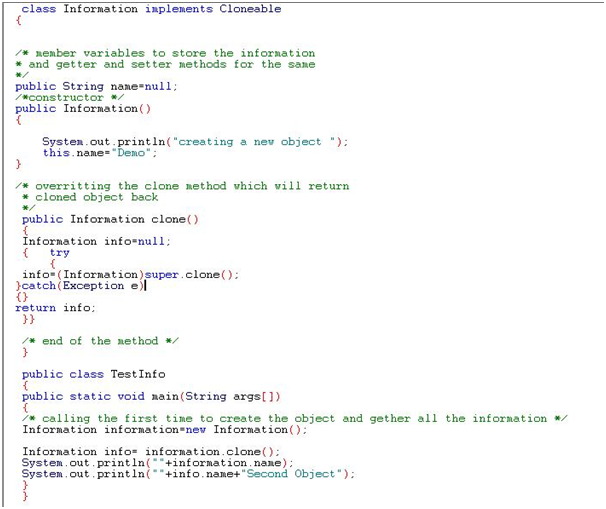The width and height of the screenshot is (606, 509).
Task: Click the 'return info;' statement
Action: click(x=56, y=308)
